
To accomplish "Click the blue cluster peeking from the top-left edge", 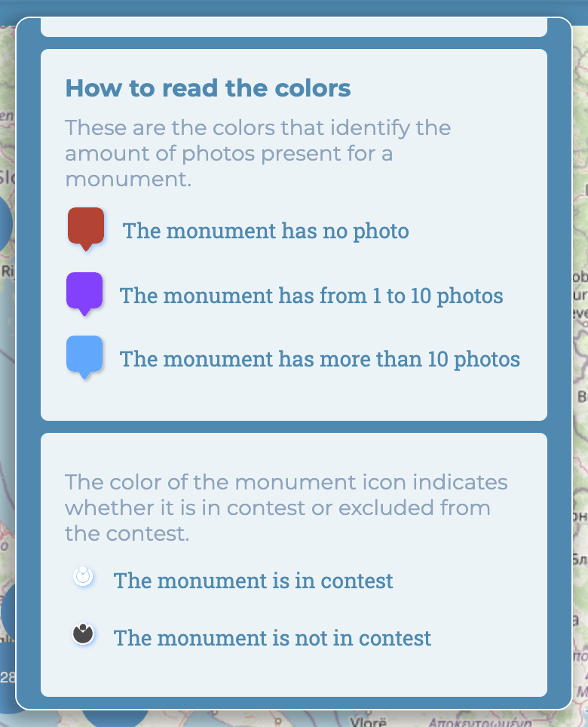I will (x=4, y=222).
